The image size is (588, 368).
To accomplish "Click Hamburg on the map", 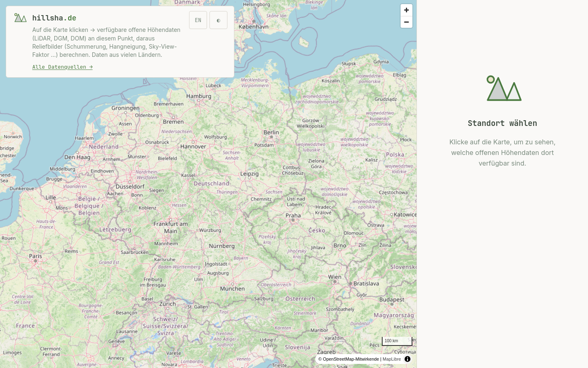I will [199, 96].
